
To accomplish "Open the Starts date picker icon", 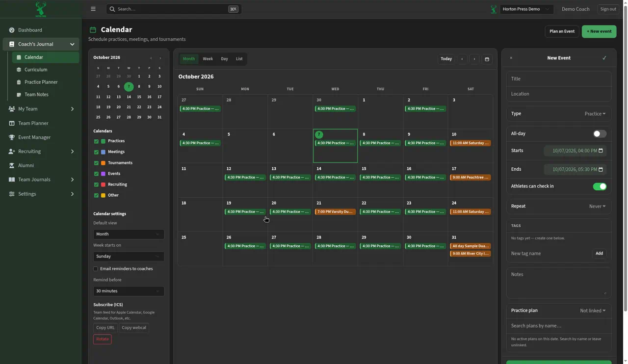I will [x=601, y=151].
